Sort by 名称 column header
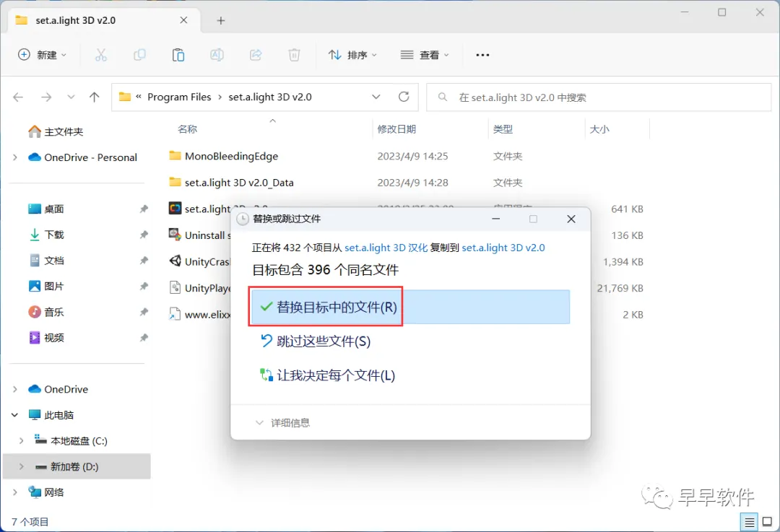Screen dimensions: 780x532 point(188,129)
